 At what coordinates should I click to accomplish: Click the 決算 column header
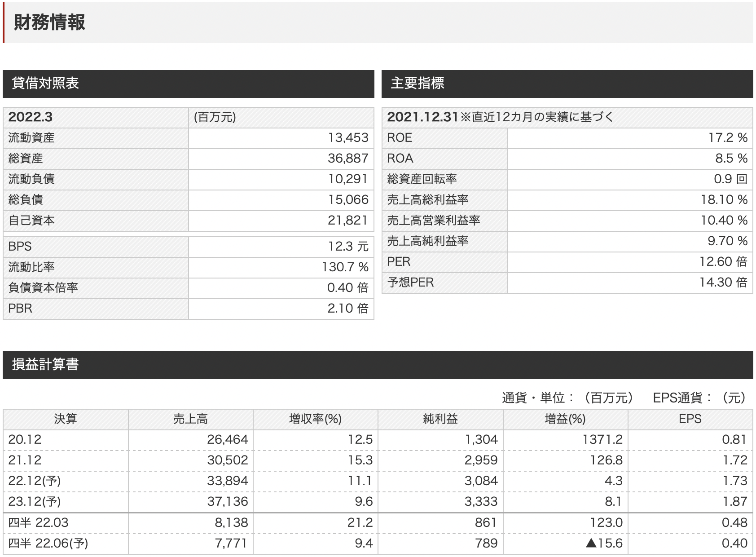coord(66,420)
